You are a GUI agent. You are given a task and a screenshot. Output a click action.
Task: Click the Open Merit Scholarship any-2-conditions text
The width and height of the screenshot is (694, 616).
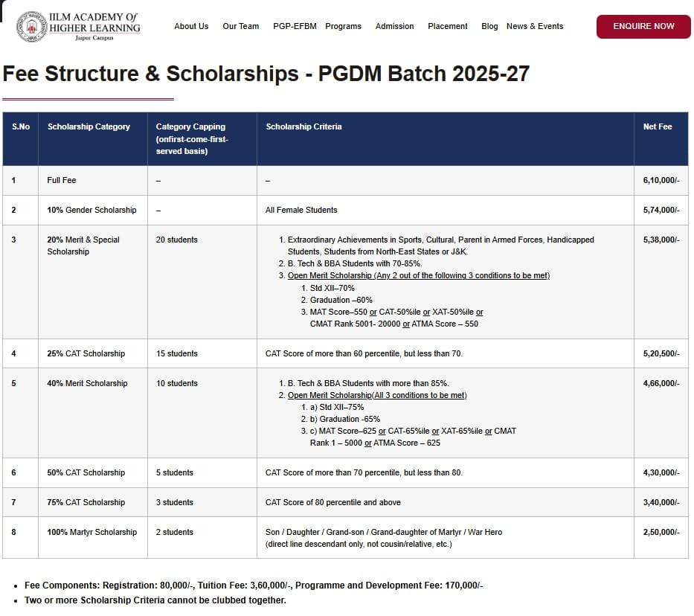coord(419,275)
